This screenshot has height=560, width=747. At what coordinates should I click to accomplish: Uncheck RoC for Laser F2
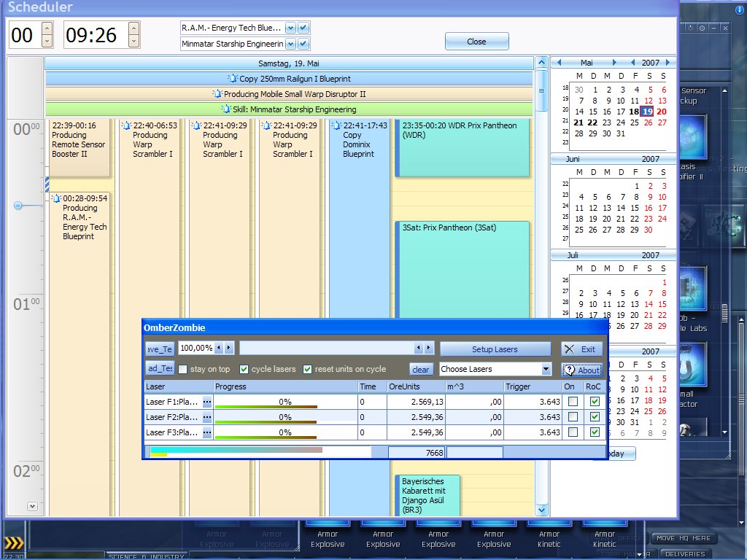(594, 416)
